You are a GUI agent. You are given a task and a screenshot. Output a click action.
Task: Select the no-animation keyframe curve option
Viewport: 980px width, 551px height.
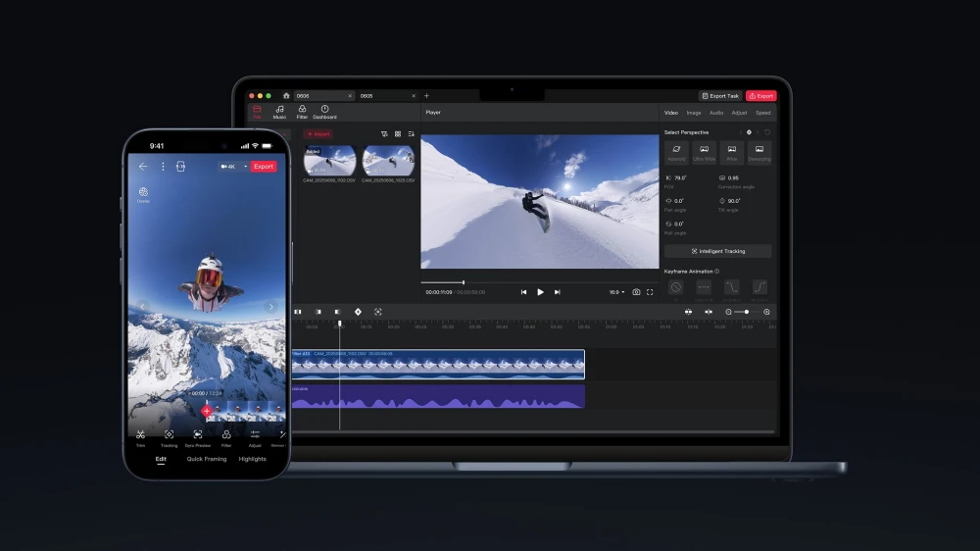675,287
